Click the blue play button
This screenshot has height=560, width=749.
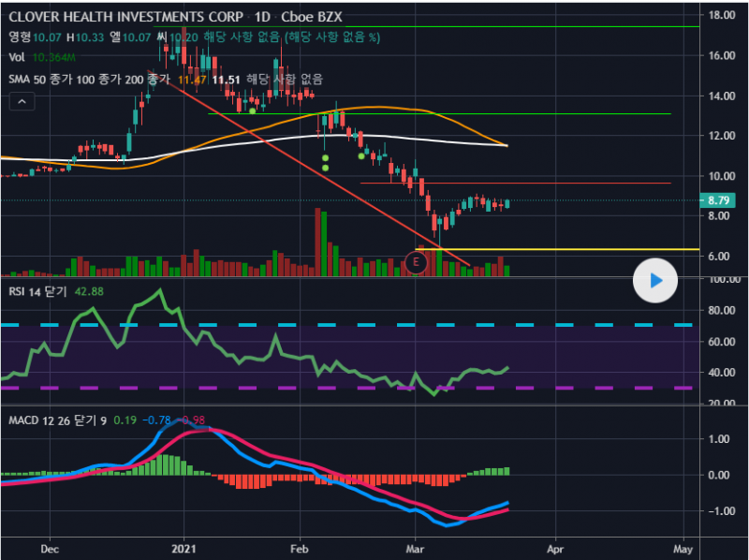pyautogui.click(x=654, y=281)
